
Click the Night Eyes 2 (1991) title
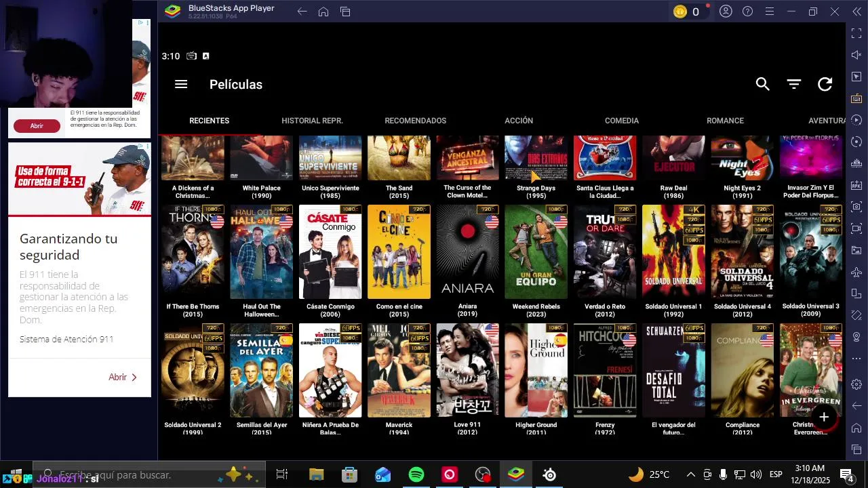742,192
